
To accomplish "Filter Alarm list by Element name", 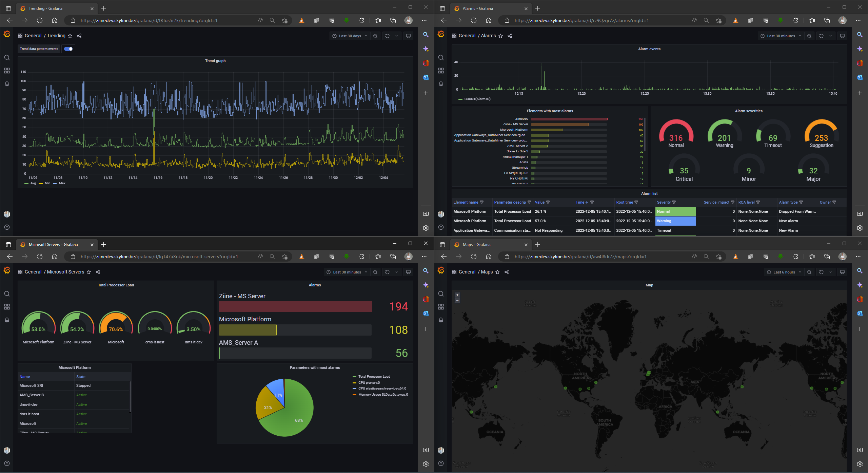I will tap(482, 203).
